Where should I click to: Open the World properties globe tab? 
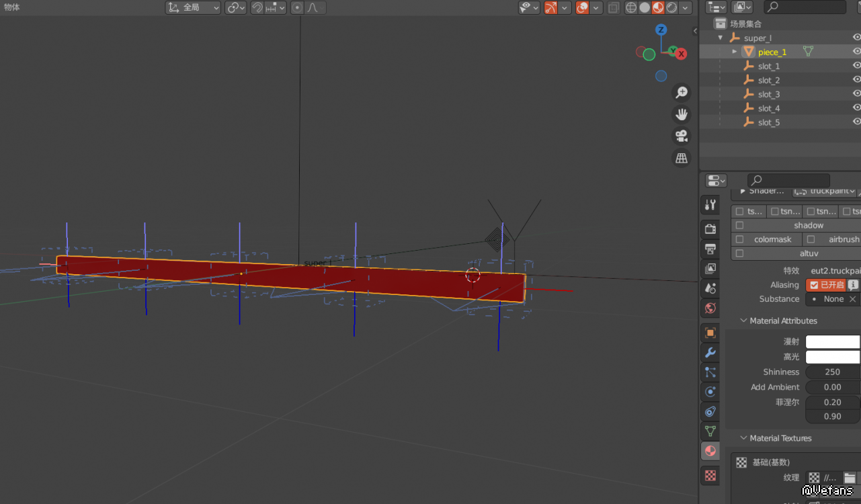tap(710, 308)
